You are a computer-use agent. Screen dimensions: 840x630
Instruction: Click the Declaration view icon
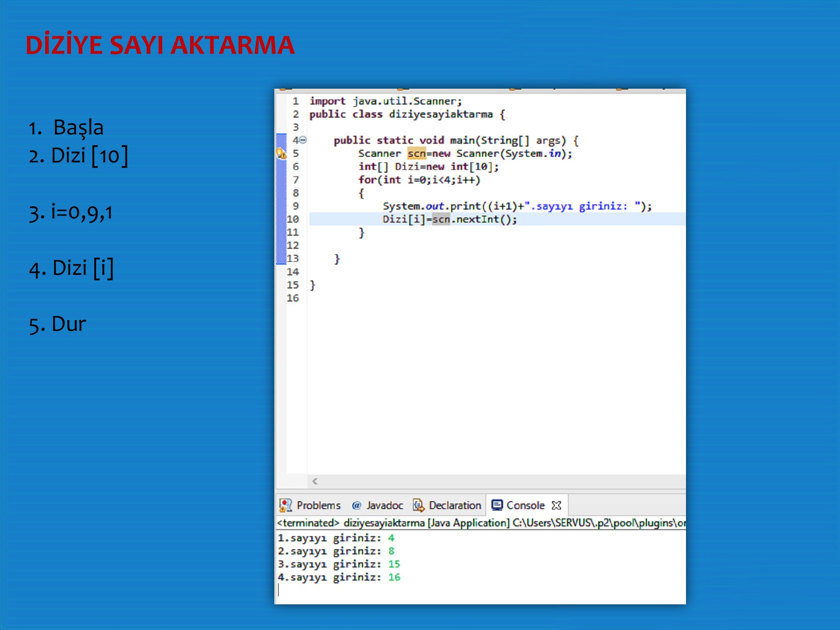coord(419,505)
